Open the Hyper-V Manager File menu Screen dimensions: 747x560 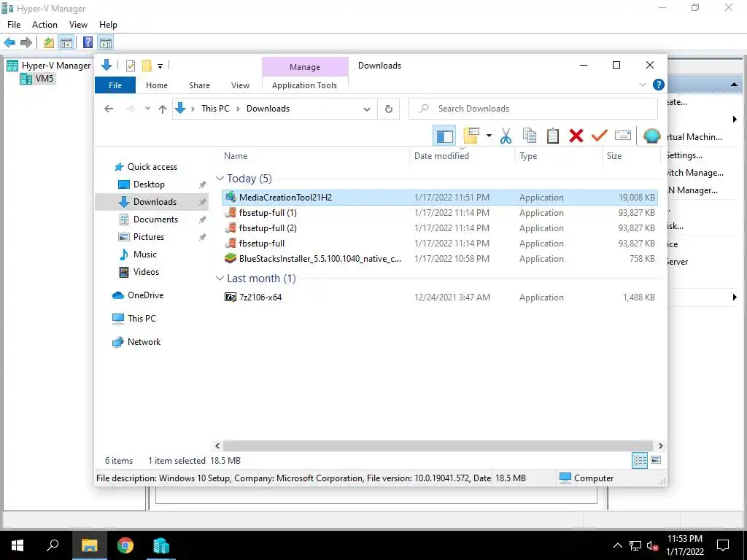14,25
